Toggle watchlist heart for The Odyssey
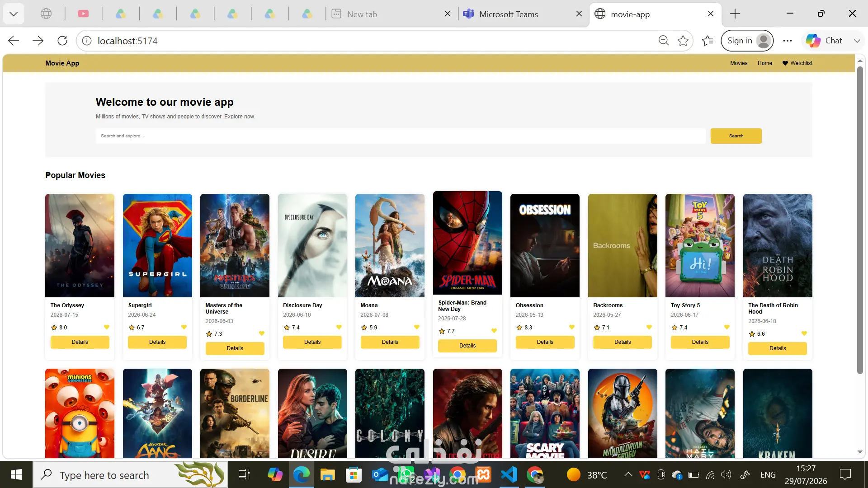This screenshot has width=868, height=488. (107, 327)
